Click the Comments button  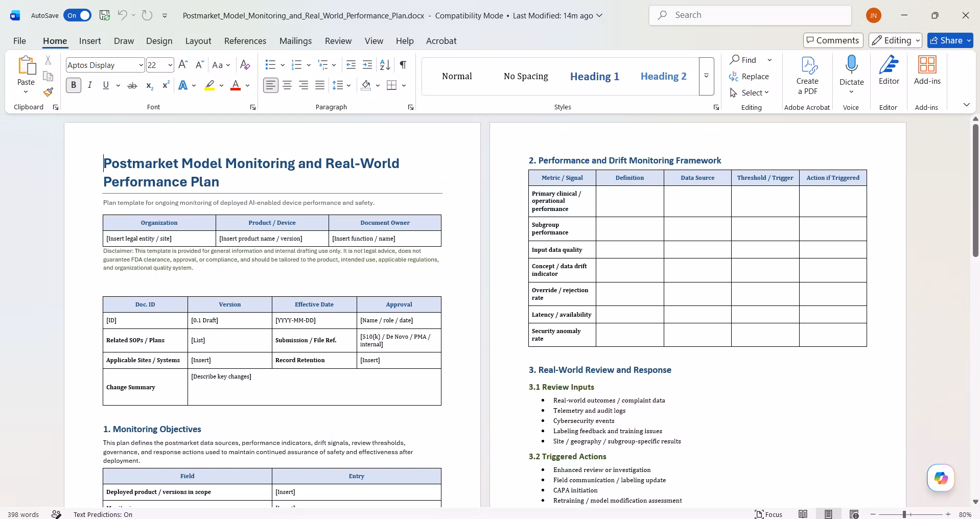point(833,40)
